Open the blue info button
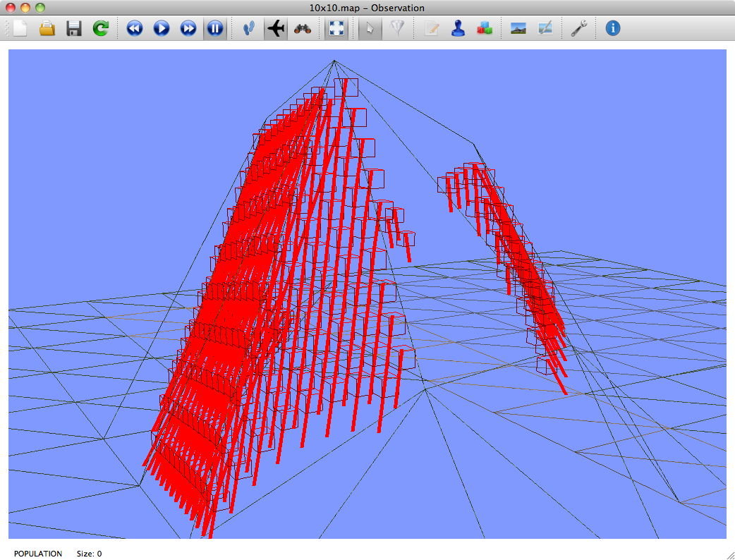Image resolution: width=735 pixels, height=560 pixels. [x=613, y=29]
